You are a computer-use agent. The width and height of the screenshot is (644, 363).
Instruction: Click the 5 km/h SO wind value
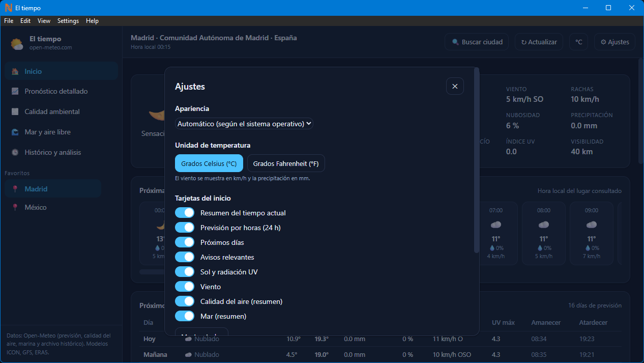(524, 99)
